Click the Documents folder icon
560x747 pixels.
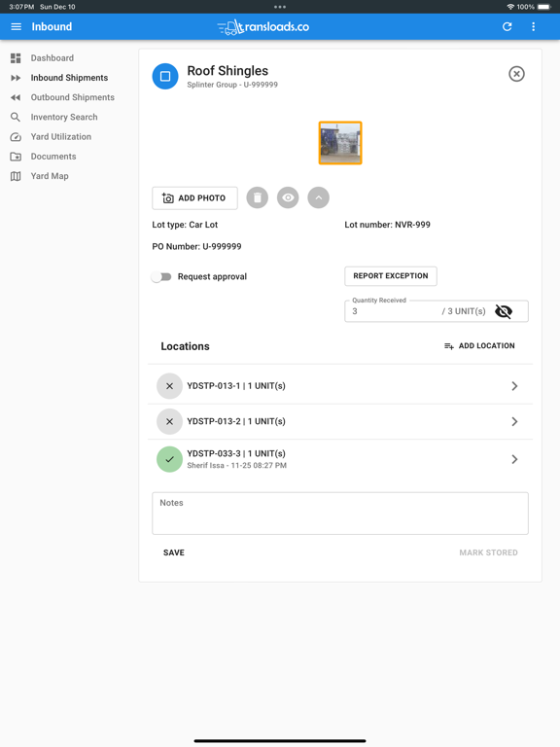pos(16,157)
